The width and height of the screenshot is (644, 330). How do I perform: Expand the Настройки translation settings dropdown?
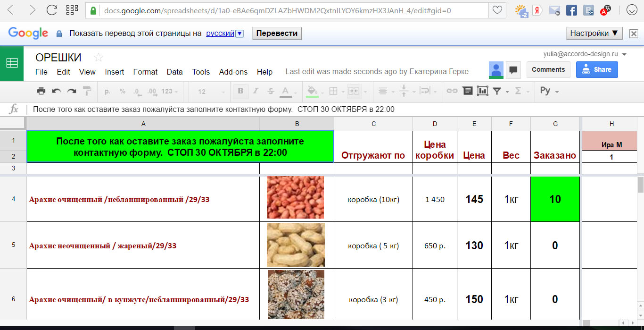(x=594, y=33)
